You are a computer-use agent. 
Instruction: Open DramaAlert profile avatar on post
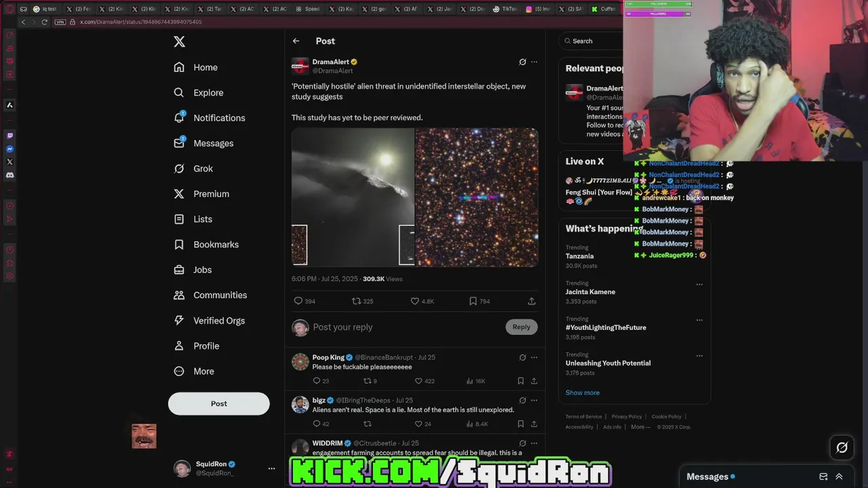(x=300, y=66)
